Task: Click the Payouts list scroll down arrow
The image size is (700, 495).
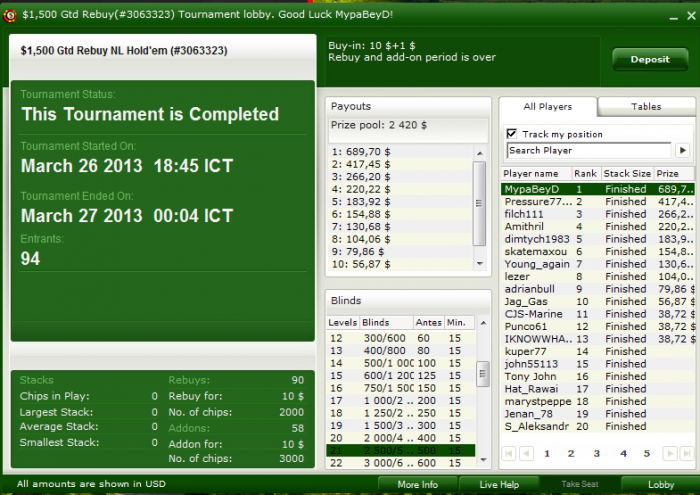Action: click(x=479, y=264)
